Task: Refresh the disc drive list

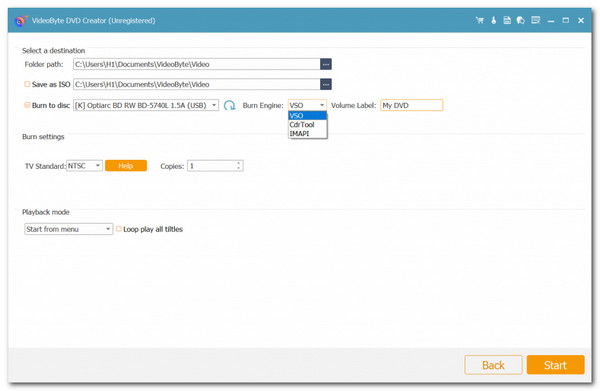Action: point(230,105)
